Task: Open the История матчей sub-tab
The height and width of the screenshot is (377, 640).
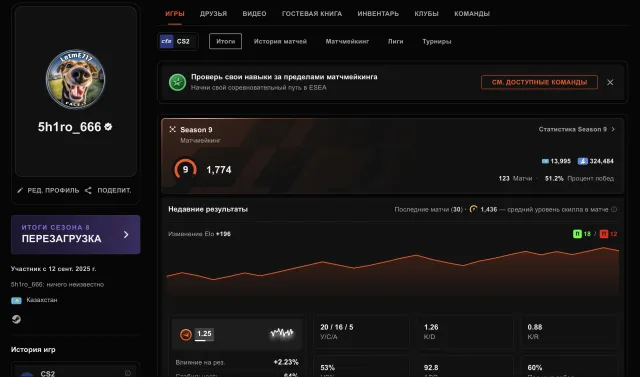Action: [x=280, y=42]
